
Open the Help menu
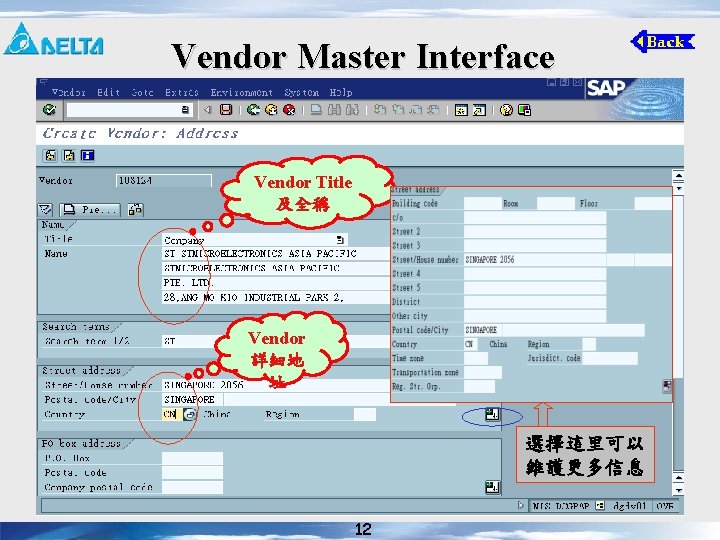[341, 92]
